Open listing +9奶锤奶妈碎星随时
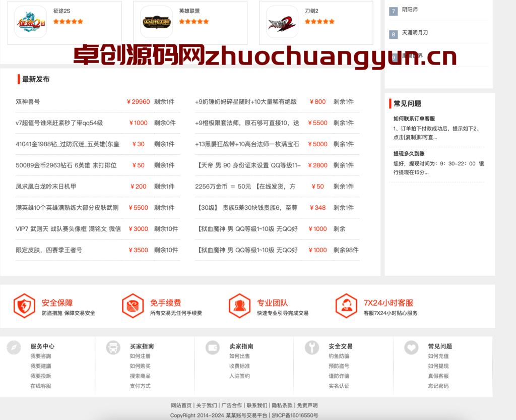Image resolution: width=516 pixels, height=420 pixels. coord(246,102)
